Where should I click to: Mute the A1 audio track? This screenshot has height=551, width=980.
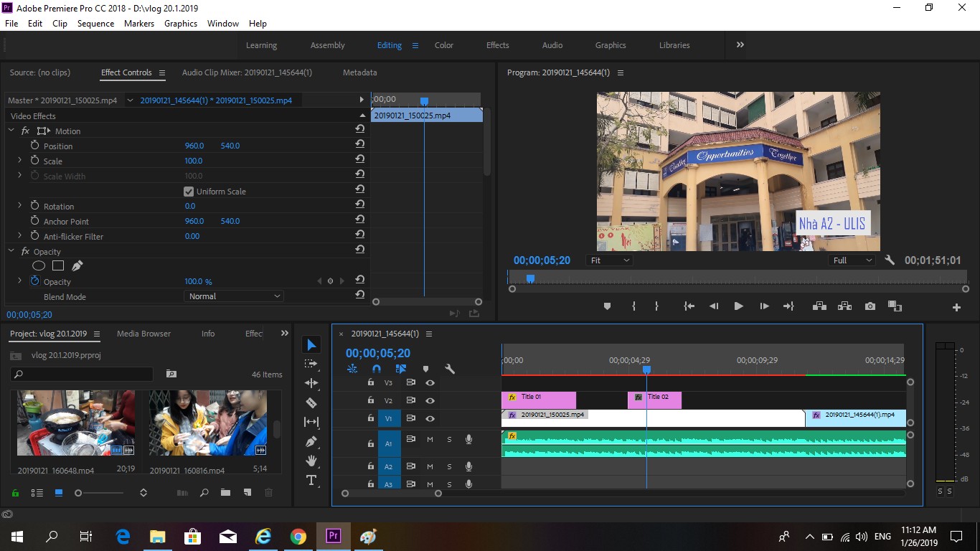430,439
